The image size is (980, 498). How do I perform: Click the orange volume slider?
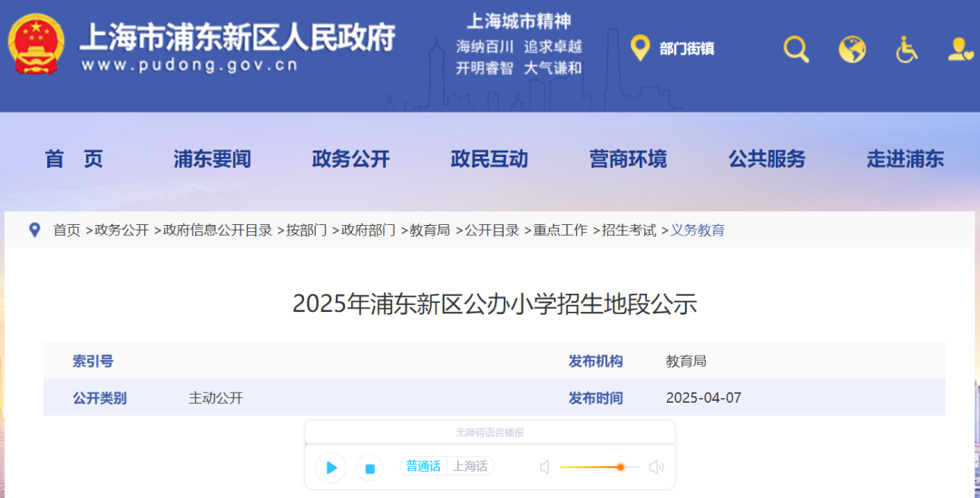pos(599,467)
